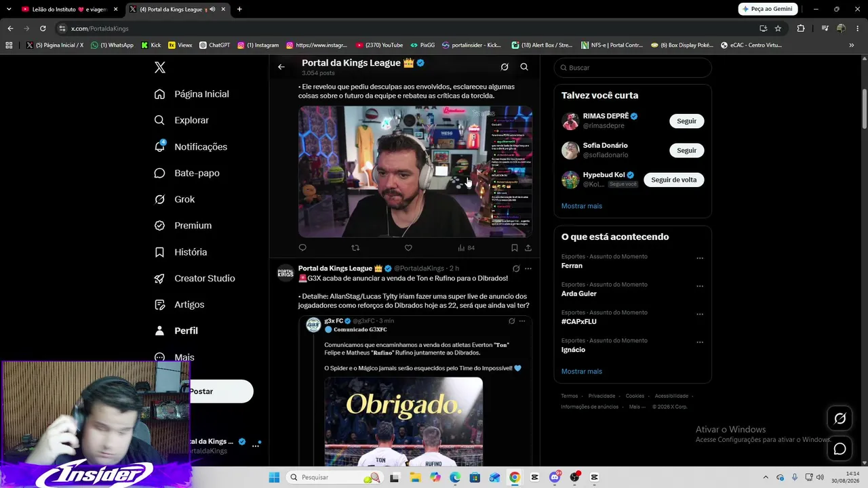The width and height of the screenshot is (868, 488).
Task: Open more options for Arda Guler trend
Action: pyautogui.click(x=700, y=286)
